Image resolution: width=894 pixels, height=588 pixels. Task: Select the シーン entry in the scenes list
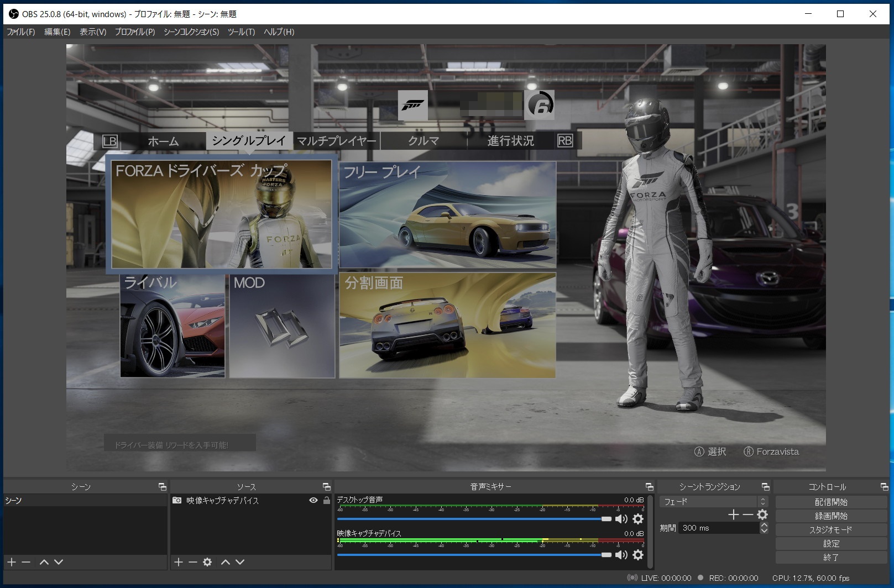[85, 500]
